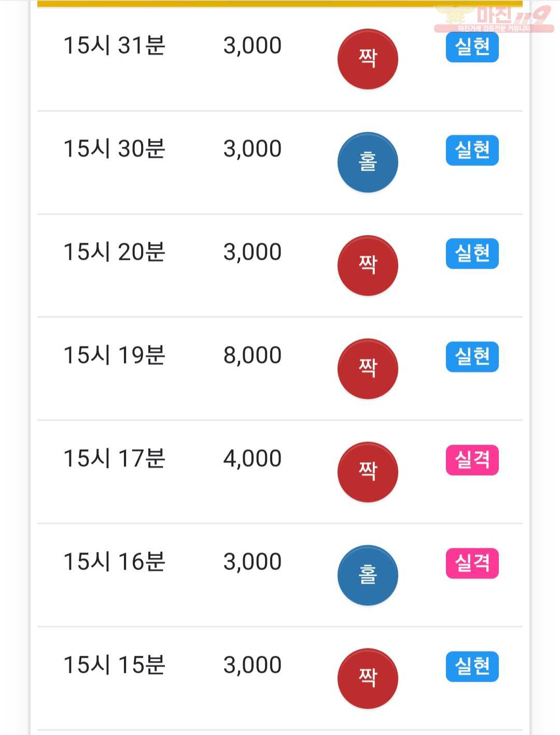
Task: Select the 8,000 amount in 15시 19분 row
Action: [x=253, y=355]
